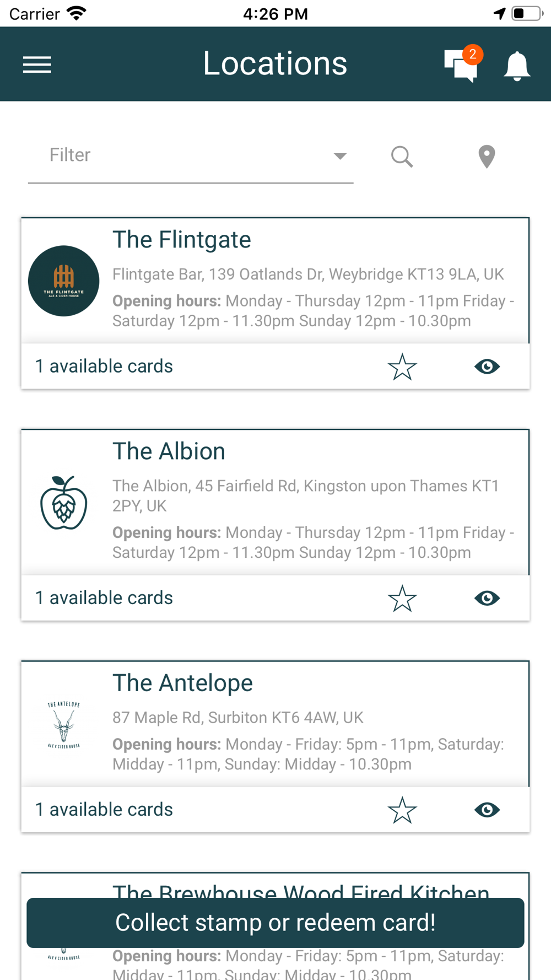Open The Albion location title
Image resolution: width=551 pixels, height=980 pixels.
pyautogui.click(x=169, y=451)
